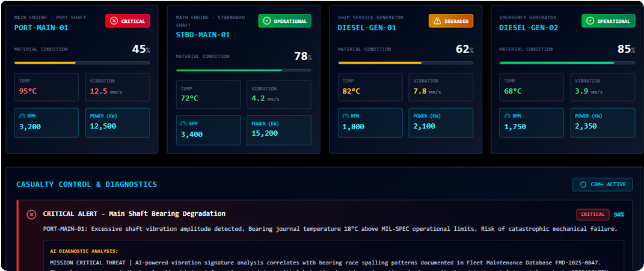This screenshot has width=644, height=271.
Task: Click the Casualty Control & Diagnostics heading
Action: pos(87,184)
